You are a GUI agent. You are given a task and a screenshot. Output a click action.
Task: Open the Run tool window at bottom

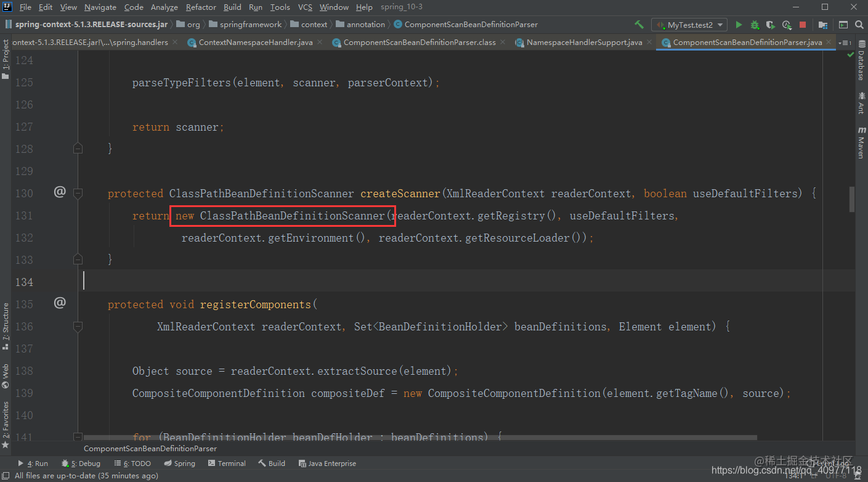[x=33, y=464]
